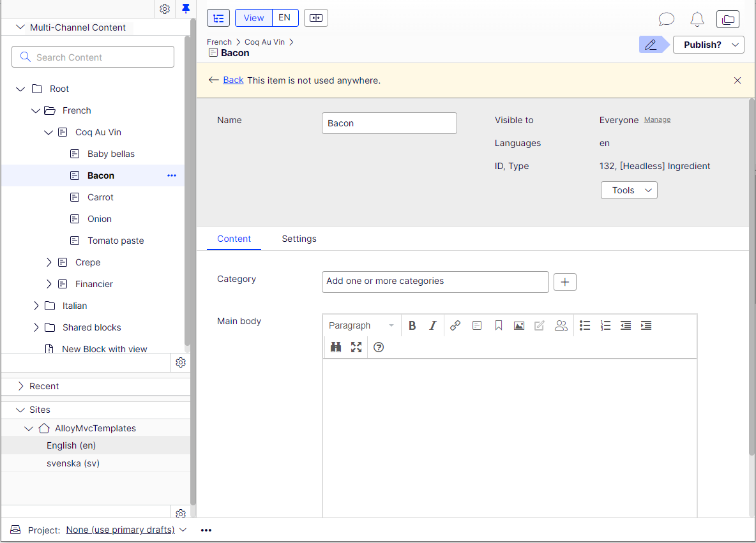Open project options three-dots menu
This screenshot has width=756, height=543.
(x=206, y=530)
